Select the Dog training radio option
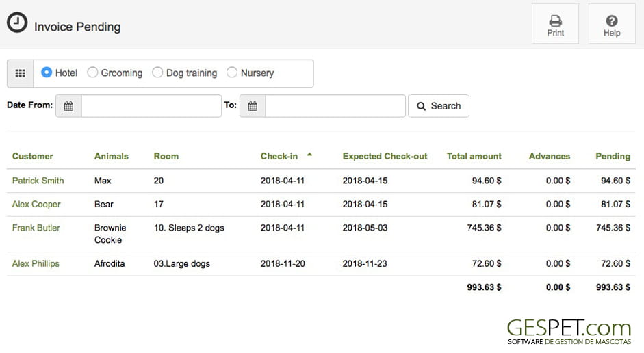Image resolution: width=644 pixels, height=353 pixels. [157, 73]
